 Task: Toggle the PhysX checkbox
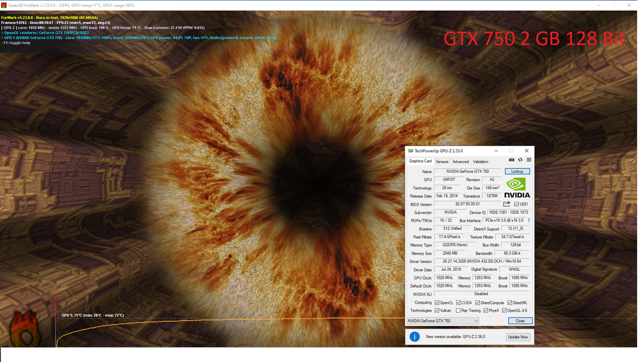tap(486, 310)
